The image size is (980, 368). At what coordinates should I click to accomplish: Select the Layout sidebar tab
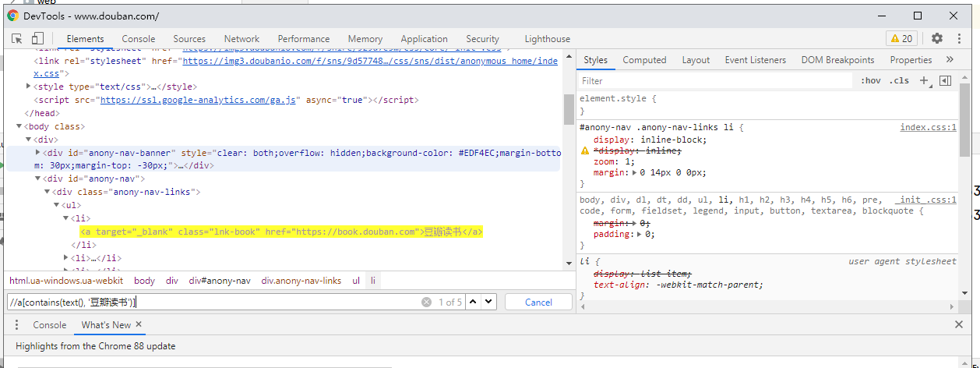coord(696,59)
